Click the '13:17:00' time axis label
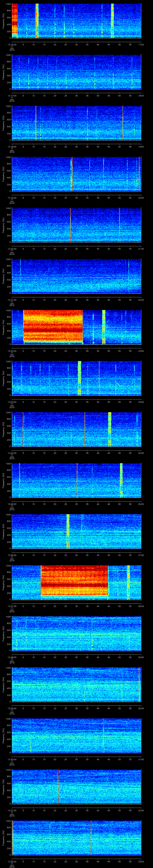 tap(12, 96)
